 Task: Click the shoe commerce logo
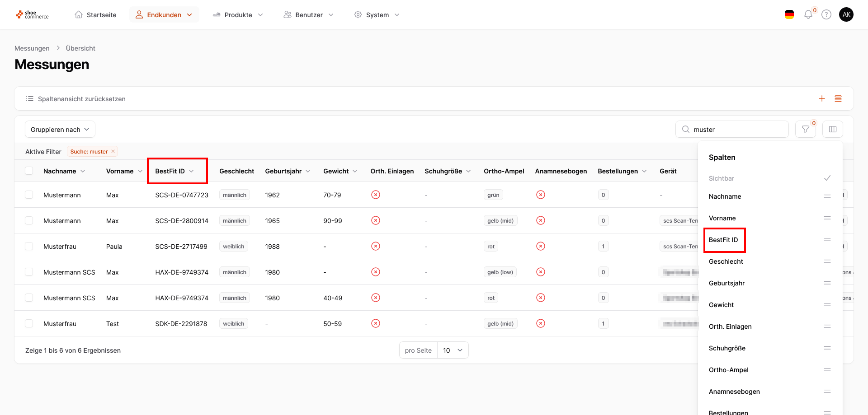coord(33,15)
